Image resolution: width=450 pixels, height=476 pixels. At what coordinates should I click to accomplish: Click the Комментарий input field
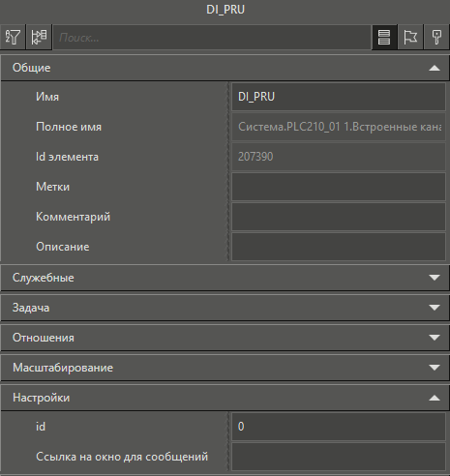coord(339,217)
